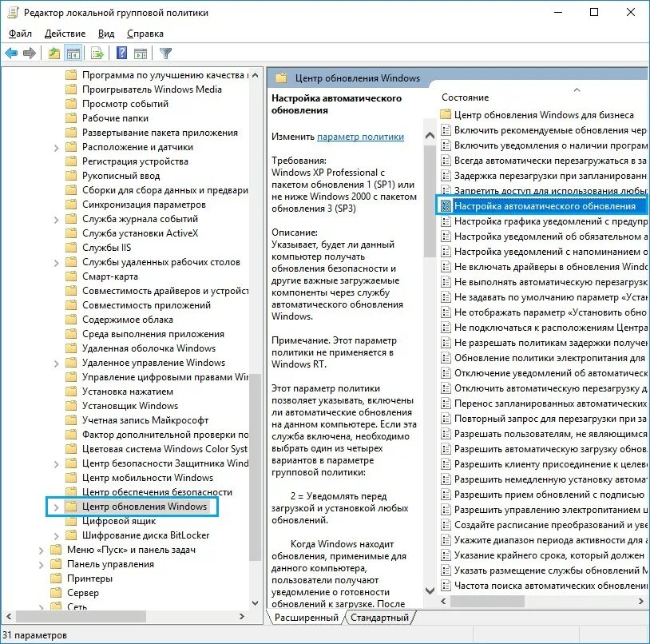Open the Справка menu
This screenshot has height=644, width=650.
point(145,34)
